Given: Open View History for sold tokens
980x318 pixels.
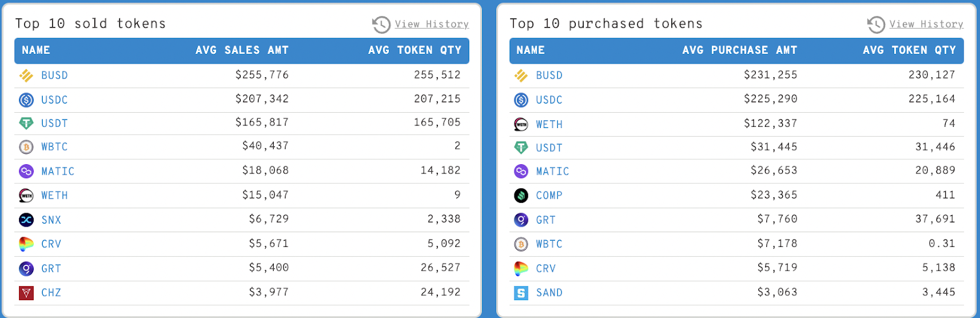Looking at the screenshot, I should (x=432, y=24).
